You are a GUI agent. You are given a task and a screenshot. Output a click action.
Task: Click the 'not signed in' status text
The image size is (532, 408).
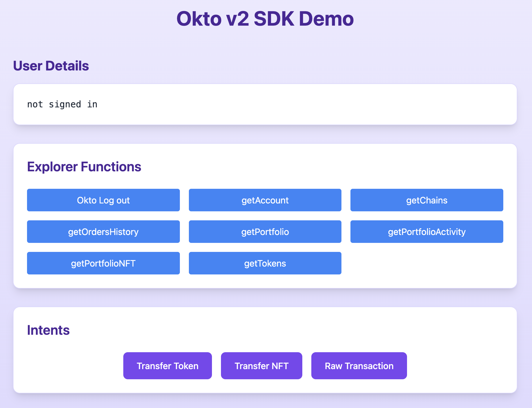point(62,105)
